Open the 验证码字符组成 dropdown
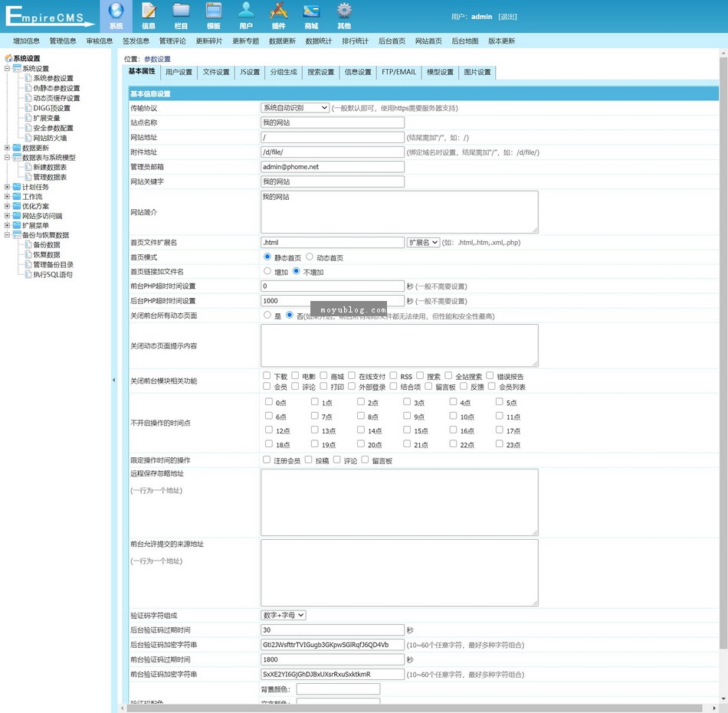The image size is (728, 713). [284, 615]
